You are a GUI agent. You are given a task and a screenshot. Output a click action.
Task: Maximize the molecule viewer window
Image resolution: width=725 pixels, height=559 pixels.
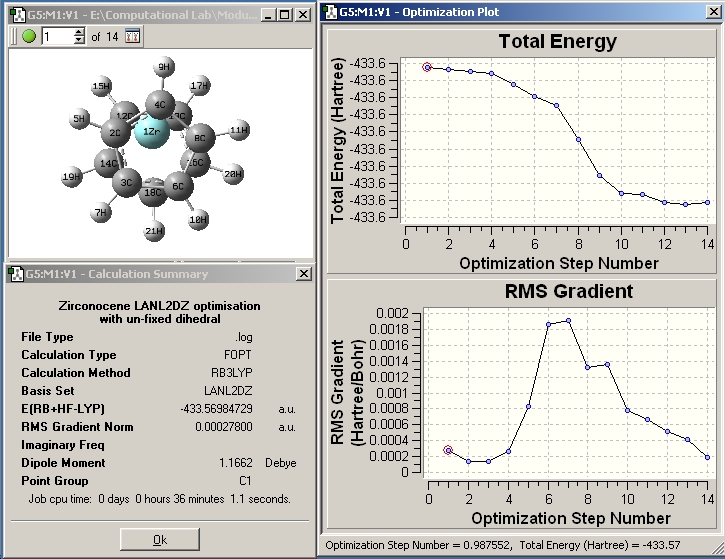point(286,15)
